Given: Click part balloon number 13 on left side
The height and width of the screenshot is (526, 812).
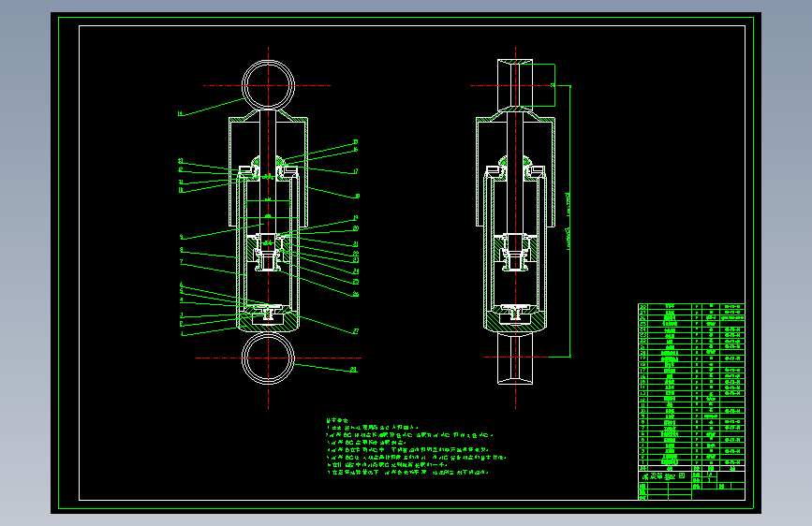Looking at the screenshot, I should [x=181, y=161].
